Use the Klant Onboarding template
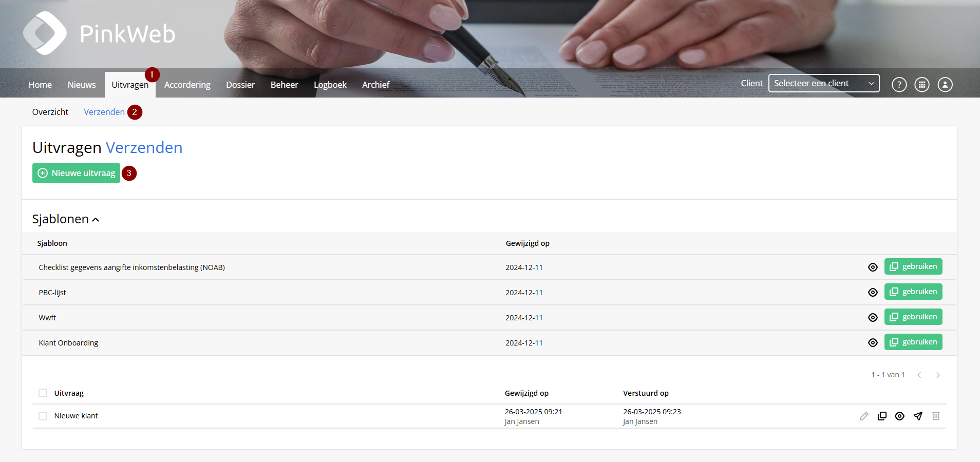 click(913, 342)
